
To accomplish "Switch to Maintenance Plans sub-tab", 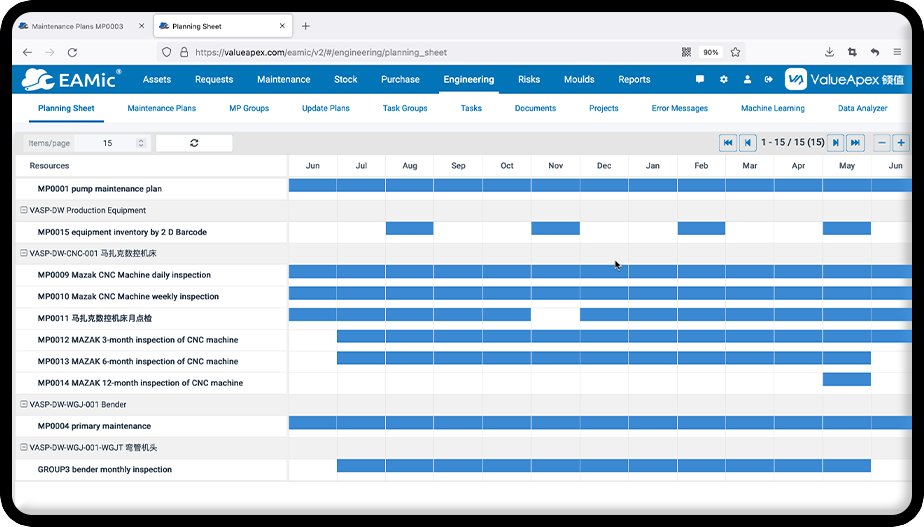I will coord(161,108).
